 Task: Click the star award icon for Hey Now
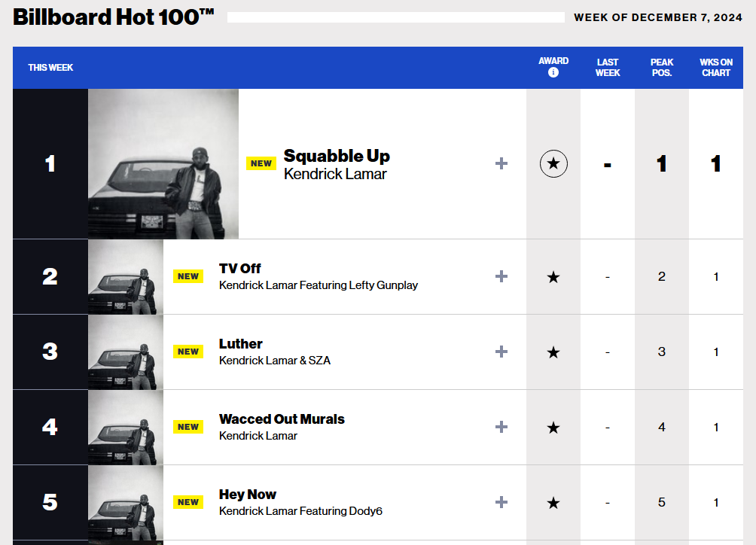553,503
